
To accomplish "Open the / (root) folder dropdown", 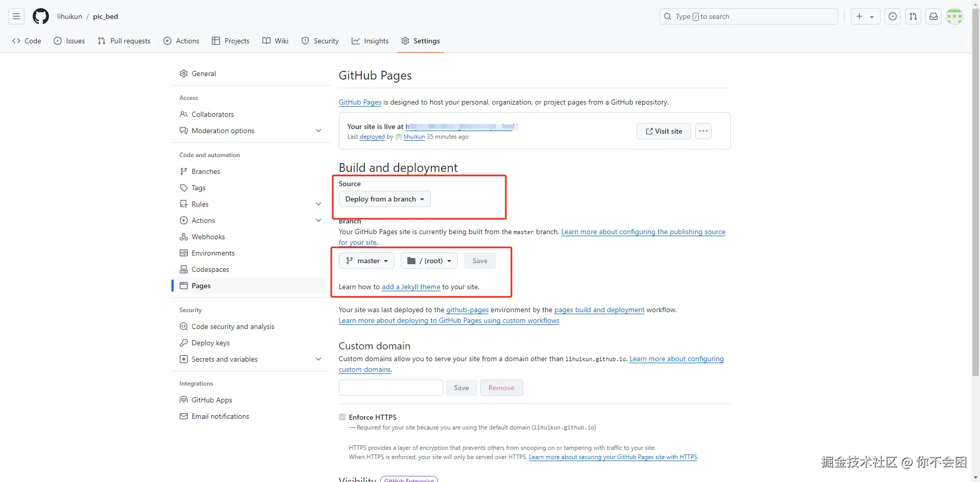I will pos(429,261).
